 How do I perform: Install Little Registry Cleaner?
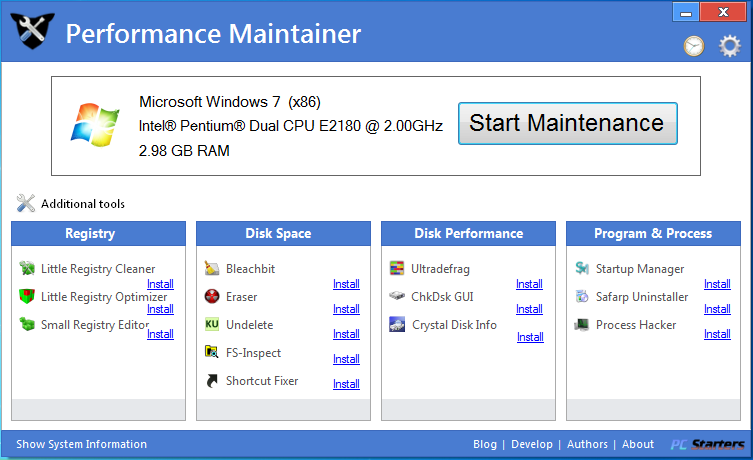coord(160,284)
